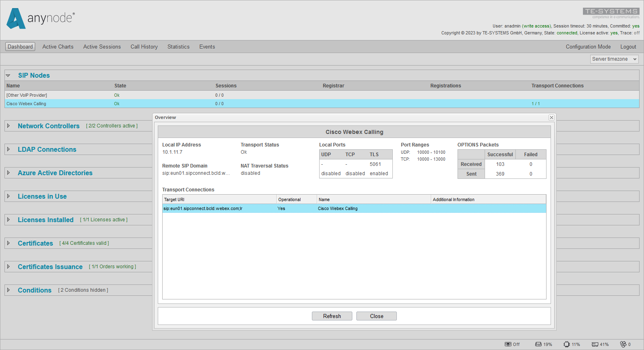Click the Operational column header

(297, 199)
